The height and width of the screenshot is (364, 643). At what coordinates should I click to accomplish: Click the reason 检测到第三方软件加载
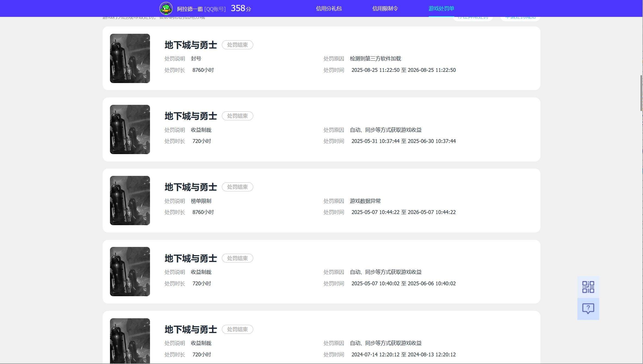(x=375, y=59)
